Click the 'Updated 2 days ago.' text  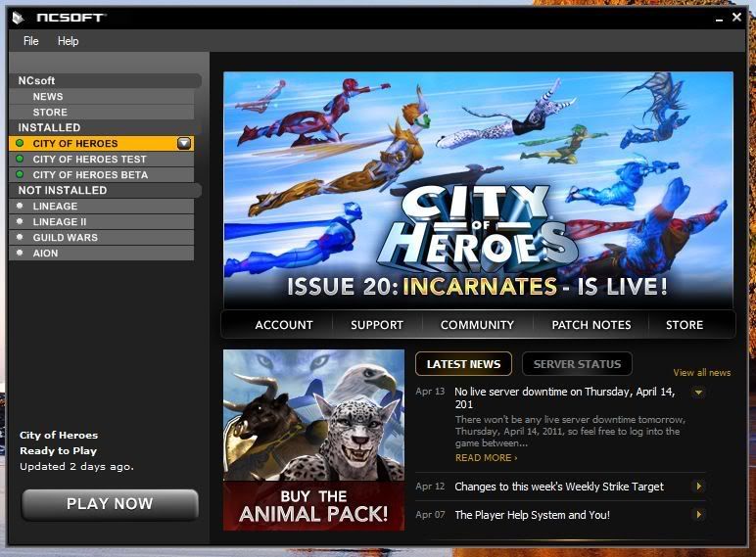click(x=76, y=466)
